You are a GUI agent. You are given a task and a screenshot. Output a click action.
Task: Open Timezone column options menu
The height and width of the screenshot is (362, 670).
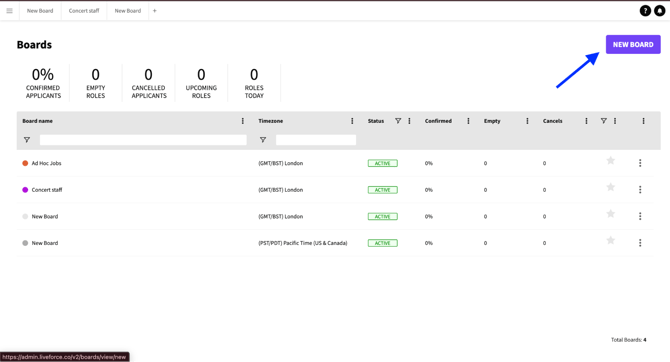coord(352,121)
